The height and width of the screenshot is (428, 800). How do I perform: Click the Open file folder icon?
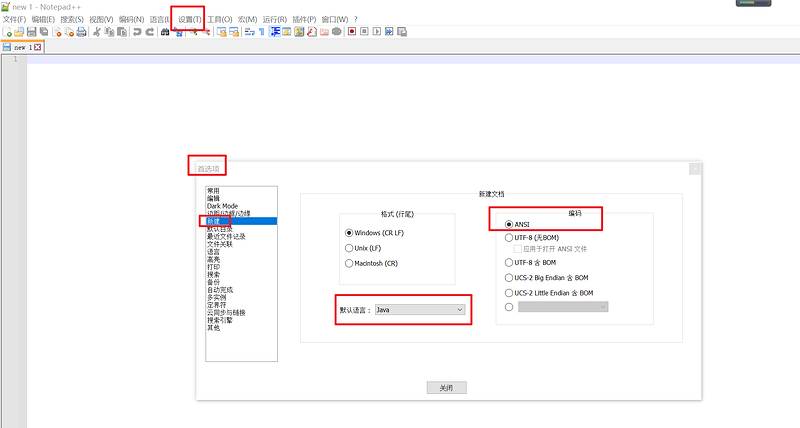pos(19,32)
